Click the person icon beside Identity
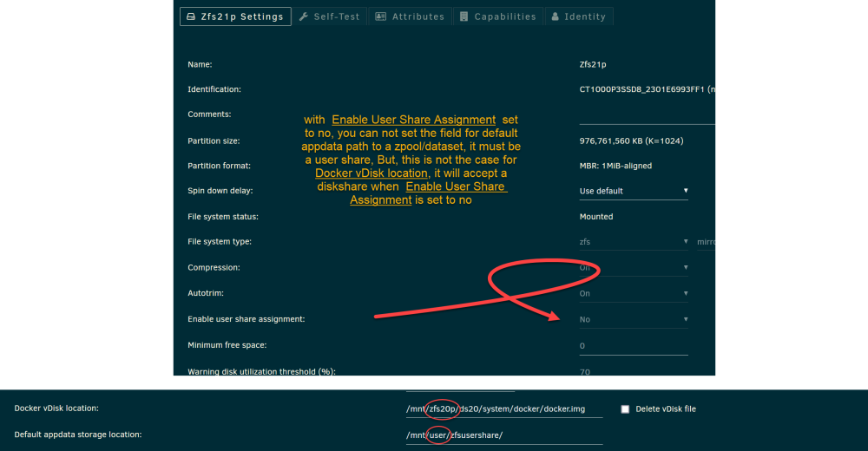The height and width of the screenshot is (451, 868). point(556,16)
